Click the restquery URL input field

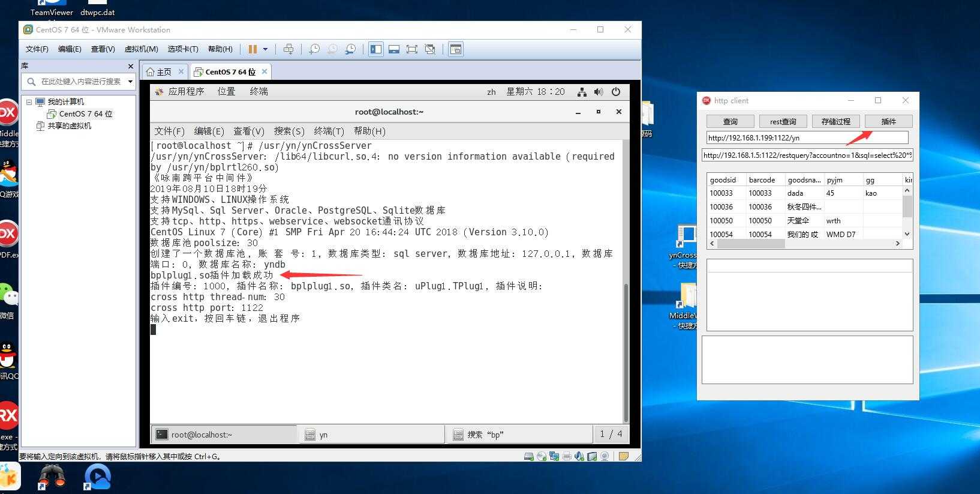point(807,155)
